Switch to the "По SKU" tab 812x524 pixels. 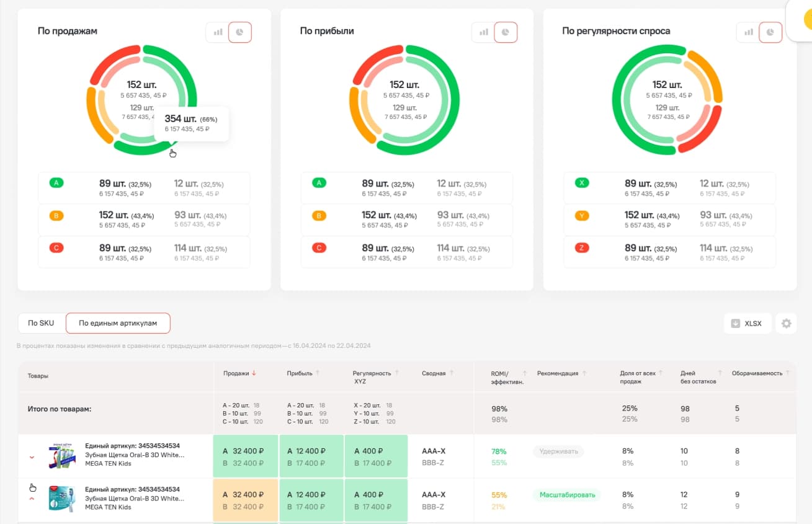tap(42, 323)
